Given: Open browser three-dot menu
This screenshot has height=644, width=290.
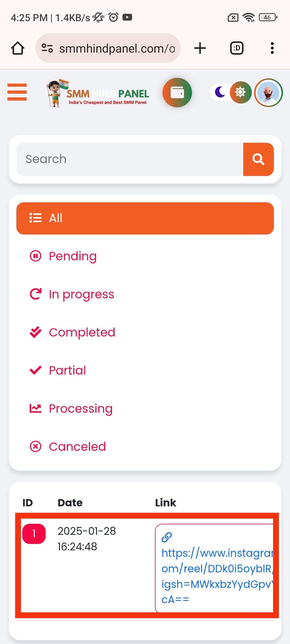Looking at the screenshot, I should 272,48.
